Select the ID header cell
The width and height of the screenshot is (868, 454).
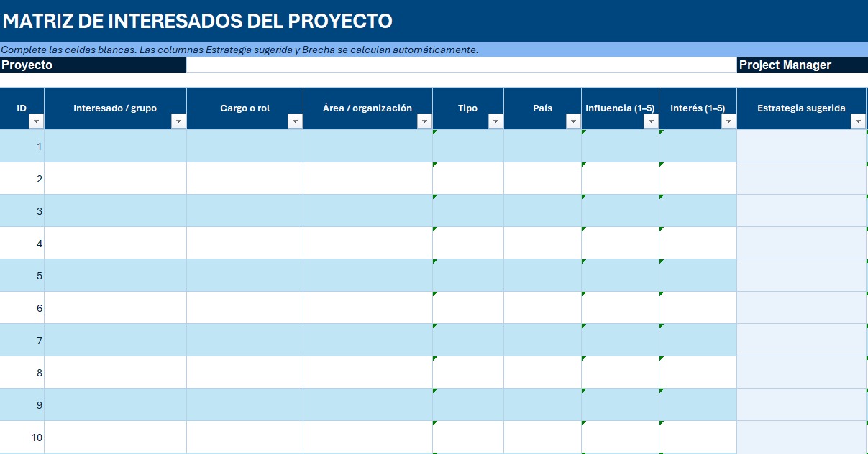(22, 108)
